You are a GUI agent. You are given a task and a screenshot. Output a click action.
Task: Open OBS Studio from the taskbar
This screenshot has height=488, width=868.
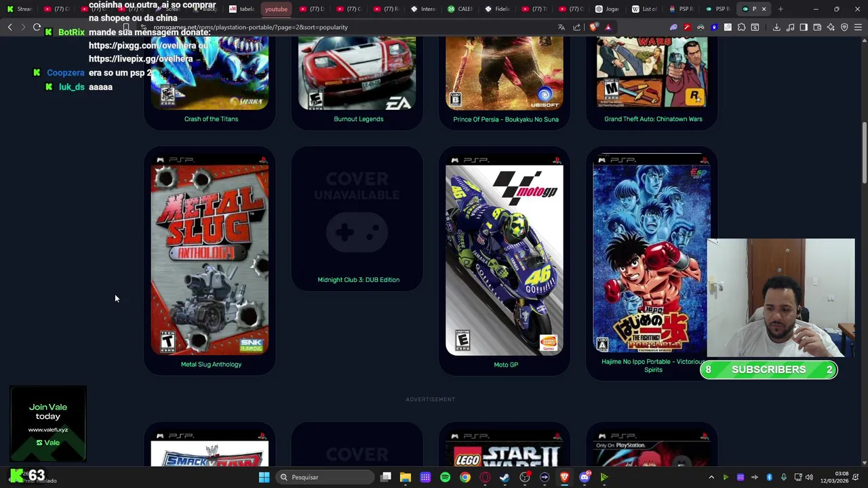525,477
